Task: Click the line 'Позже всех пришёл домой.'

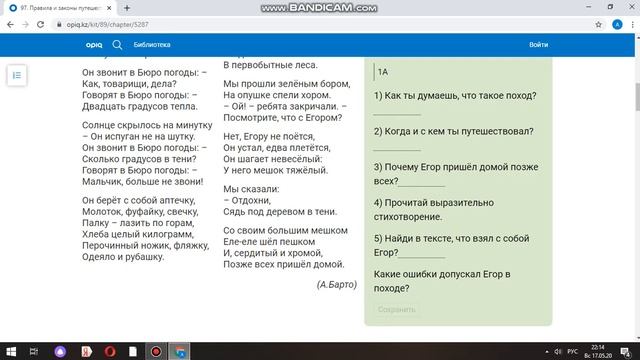Action: 284,264
